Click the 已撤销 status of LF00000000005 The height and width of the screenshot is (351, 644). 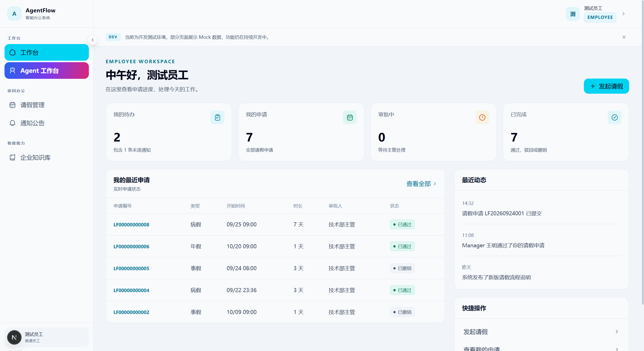[x=402, y=268]
